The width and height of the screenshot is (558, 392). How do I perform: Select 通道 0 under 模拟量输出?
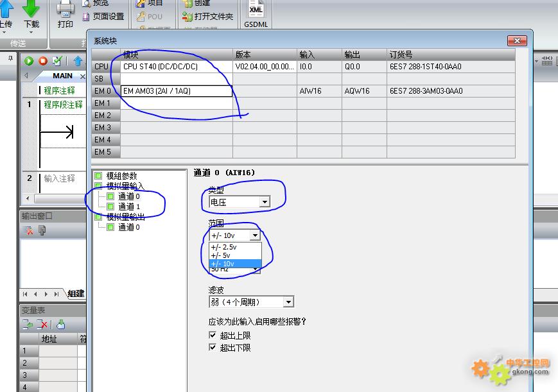click(x=129, y=227)
